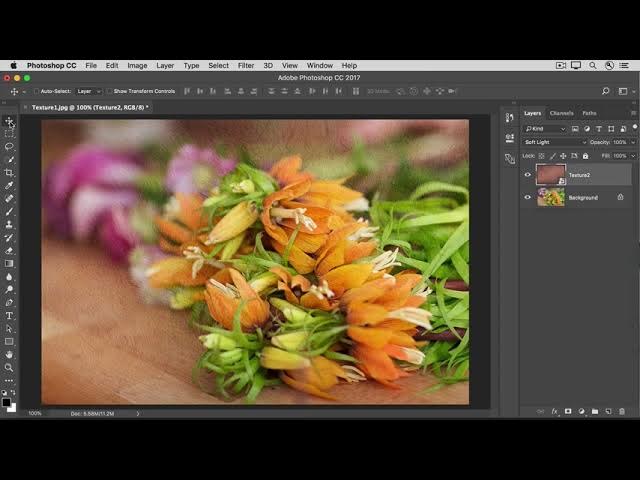Open the Kind layer filter dropdown

[546, 129]
